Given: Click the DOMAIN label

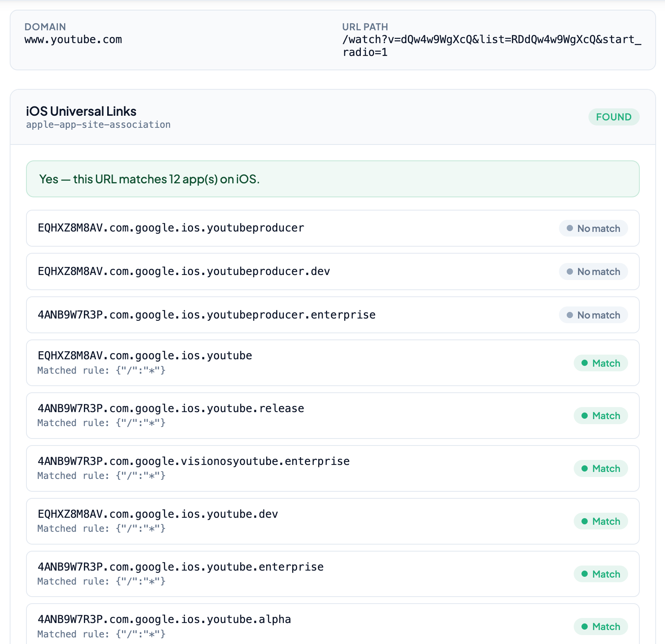Looking at the screenshot, I should coord(45,27).
